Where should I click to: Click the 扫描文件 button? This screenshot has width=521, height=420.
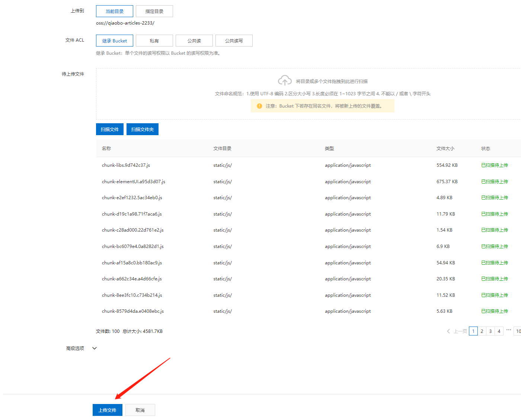(x=110, y=129)
